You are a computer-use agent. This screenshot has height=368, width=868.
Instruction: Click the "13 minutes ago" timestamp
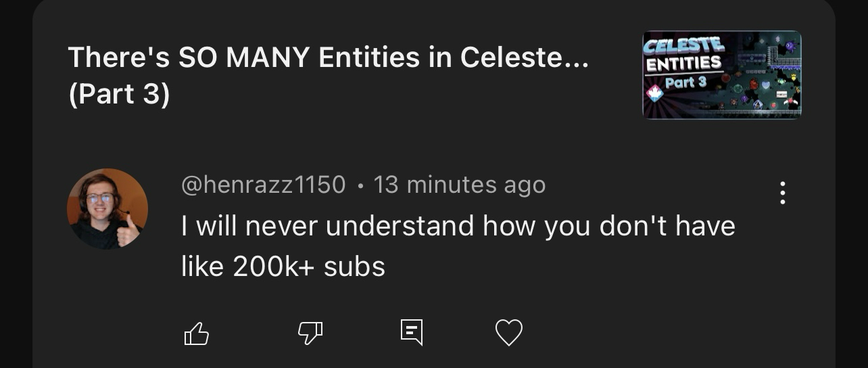[459, 185]
